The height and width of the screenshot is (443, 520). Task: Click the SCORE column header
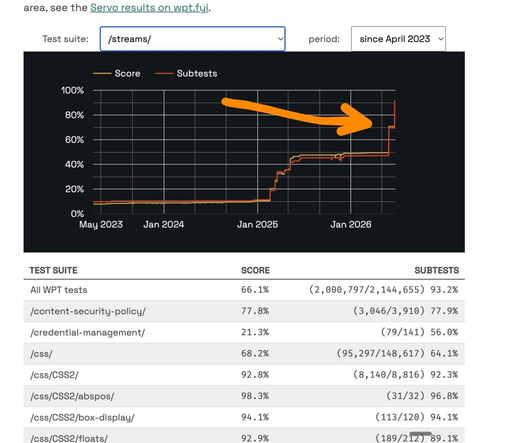[255, 270]
